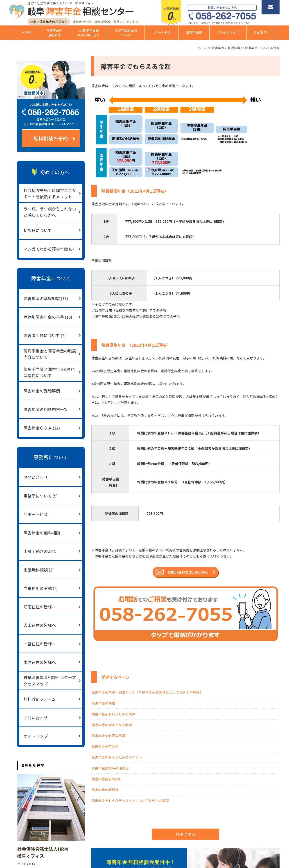Click the mail envelope icon in header
This screenshot has width=289, height=868.
click(270, 7)
